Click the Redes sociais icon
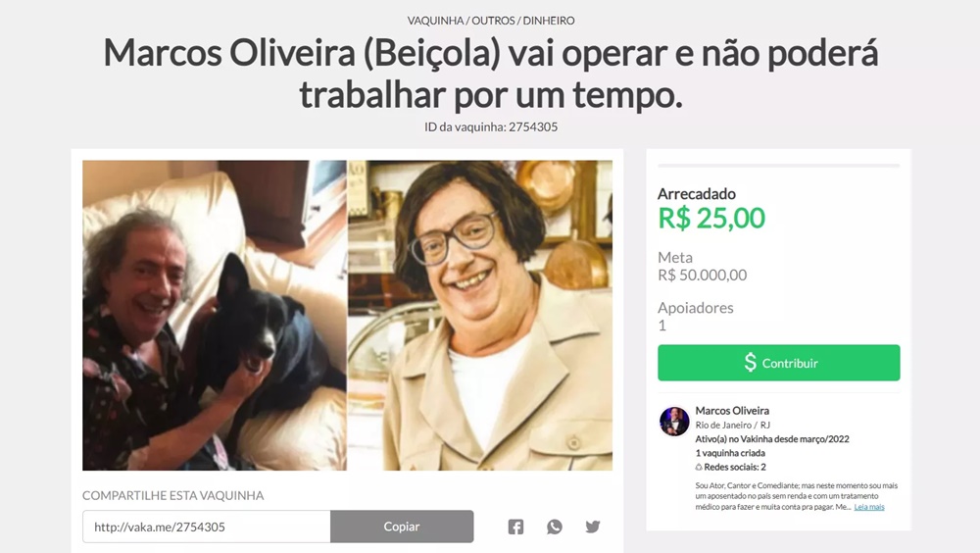The width and height of the screenshot is (980, 553). (699, 468)
